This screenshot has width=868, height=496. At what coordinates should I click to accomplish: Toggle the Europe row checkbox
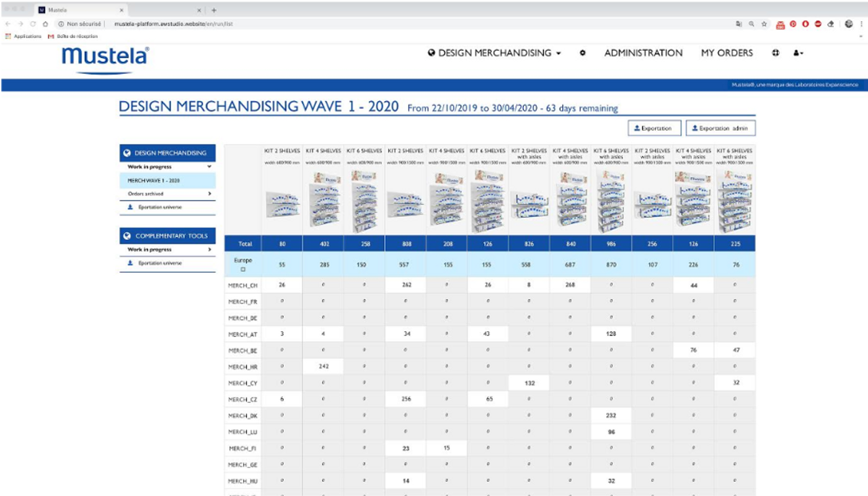pos(243,270)
